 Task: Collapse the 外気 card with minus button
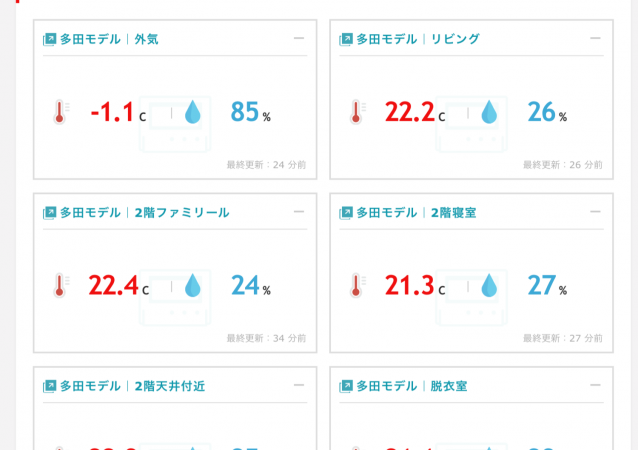point(299,38)
